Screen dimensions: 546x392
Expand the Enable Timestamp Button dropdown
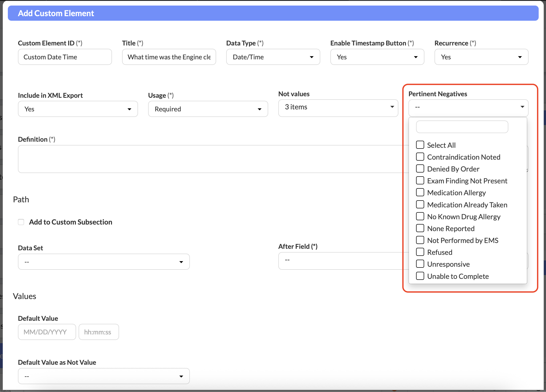pos(377,57)
